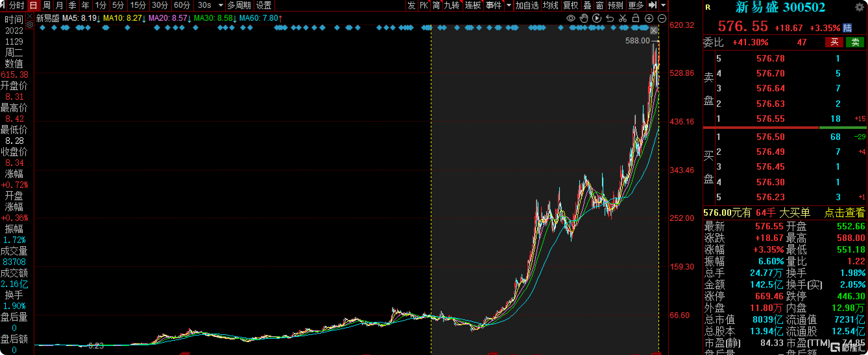Expand the dropdown arrow at toolbar far right

coord(663,6)
